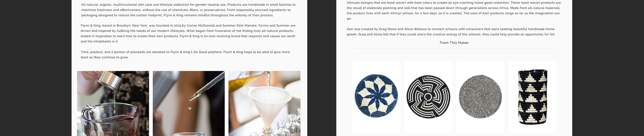View the white funnel pouring photo

[265, 104]
